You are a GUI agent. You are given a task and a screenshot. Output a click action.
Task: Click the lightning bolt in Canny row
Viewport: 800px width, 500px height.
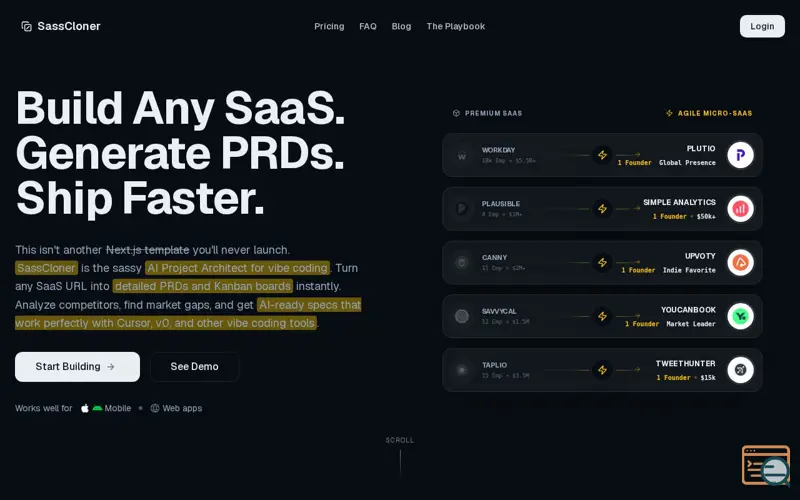(x=603, y=262)
